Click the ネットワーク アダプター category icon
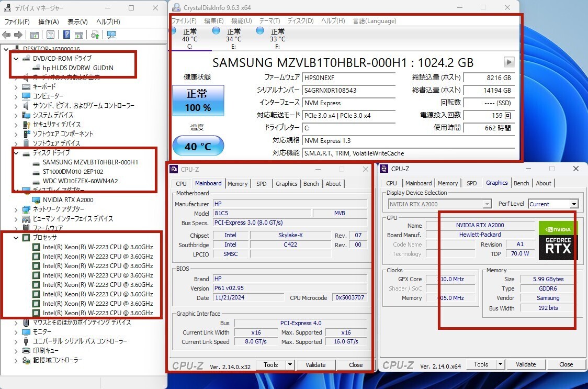 point(26,209)
